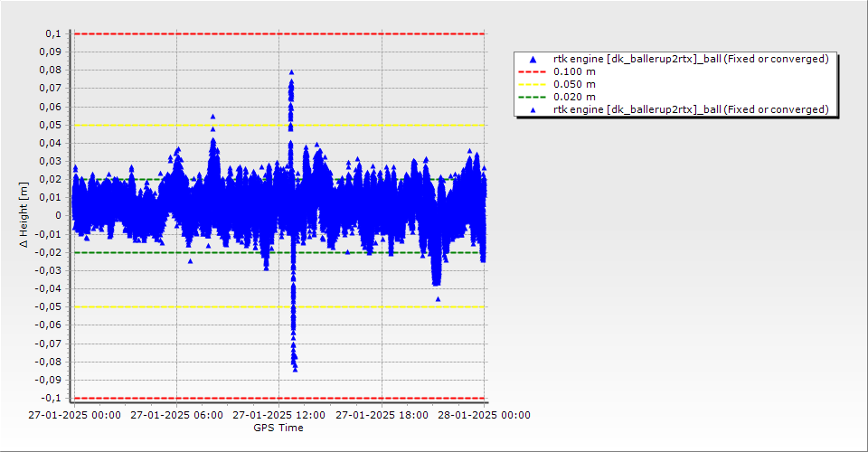Click the 27-01-2025 00:00 time label

tap(75, 415)
